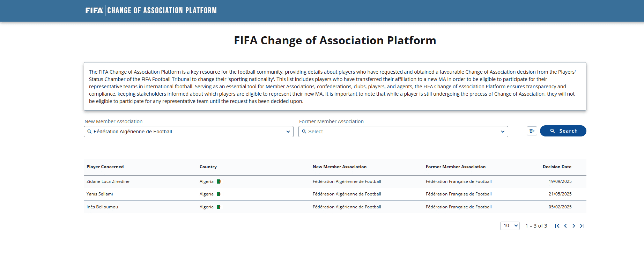The height and width of the screenshot is (267, 644).
Task: Select the Zidane Luca Zinedine row
Action: 108,181
